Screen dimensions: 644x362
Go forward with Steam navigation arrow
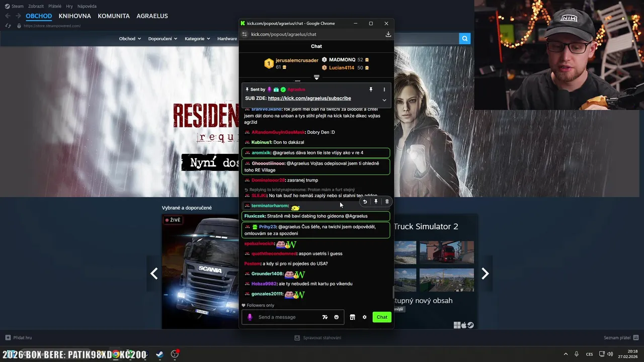point(18,16)
